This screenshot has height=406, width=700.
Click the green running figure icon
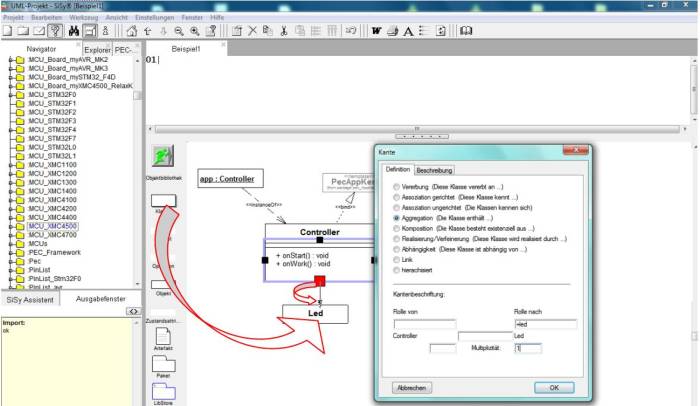tap(161, 156)
